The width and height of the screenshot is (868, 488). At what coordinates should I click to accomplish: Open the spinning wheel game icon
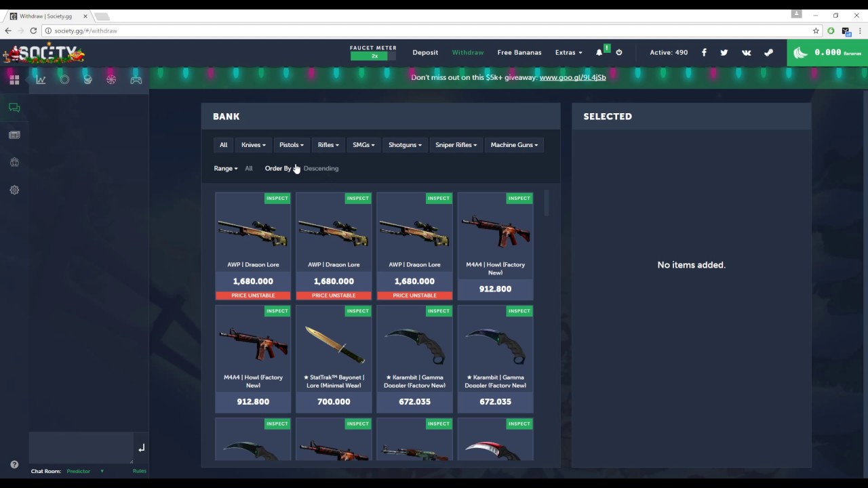pyautogui.click(x=111, y=79)
